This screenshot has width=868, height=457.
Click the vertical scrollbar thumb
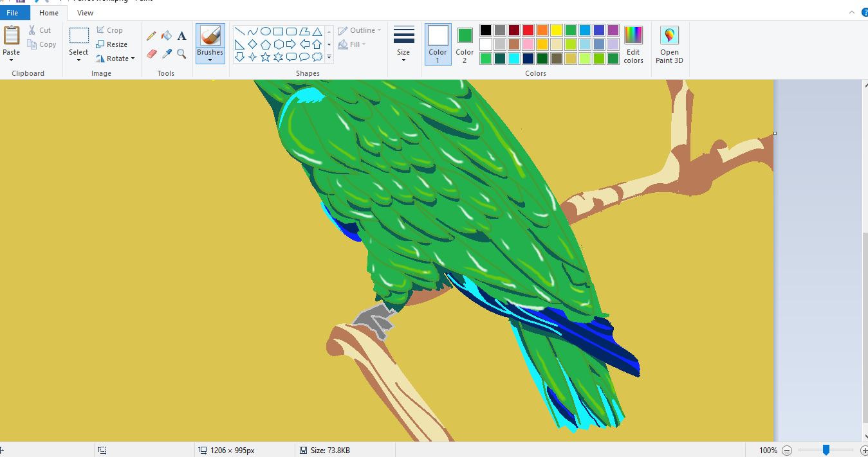[864, 328]
